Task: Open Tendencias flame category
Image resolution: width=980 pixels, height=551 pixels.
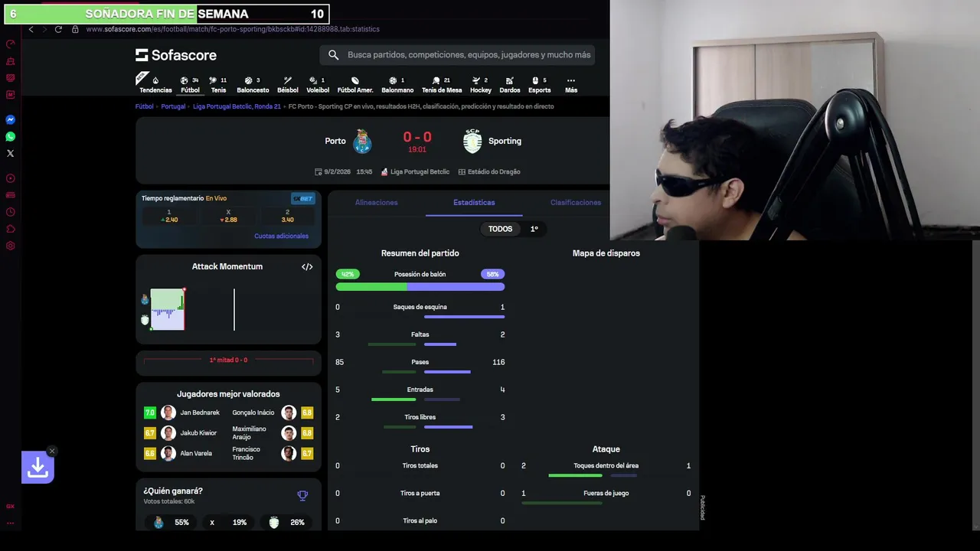Action: (155, 84)
